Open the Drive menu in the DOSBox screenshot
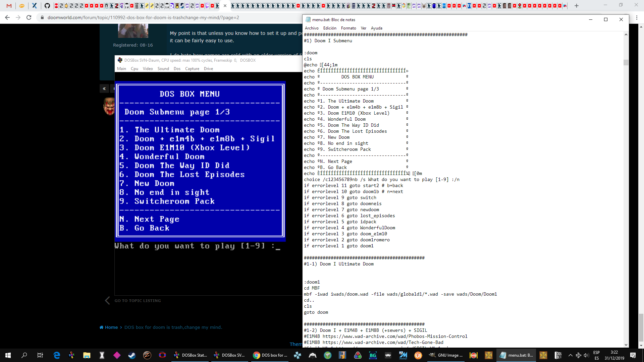Image resolution: width=644 pixels, height=362 pixels. [x=208, y=69]
